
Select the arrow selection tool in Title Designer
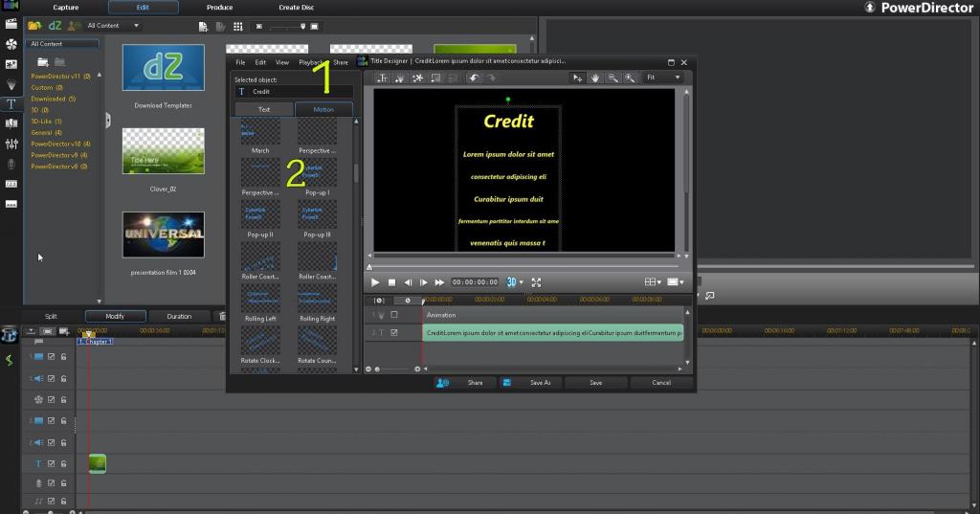point(577,78)
